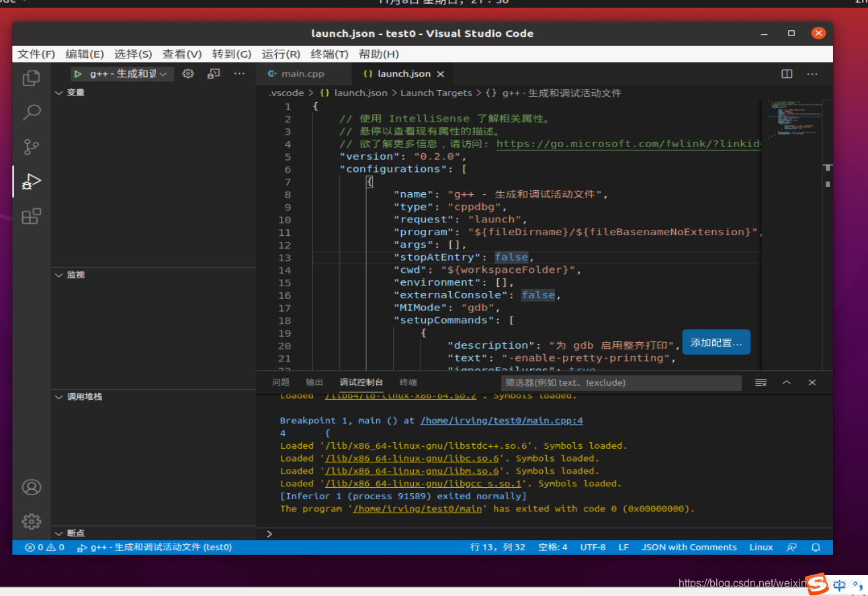Screen dimensions: 868x596
Task: Open the 终端(T) menu
Action: 329,54
